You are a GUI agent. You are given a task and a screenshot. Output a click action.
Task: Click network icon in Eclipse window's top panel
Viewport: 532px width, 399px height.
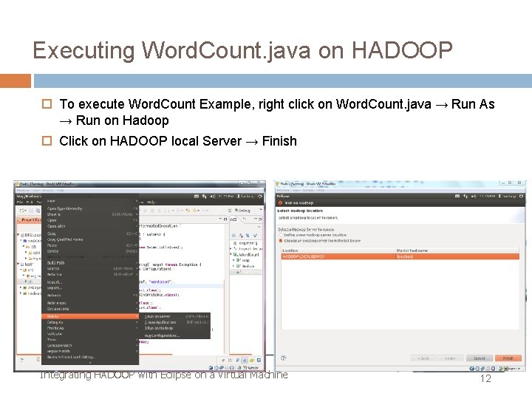(204, 197)
